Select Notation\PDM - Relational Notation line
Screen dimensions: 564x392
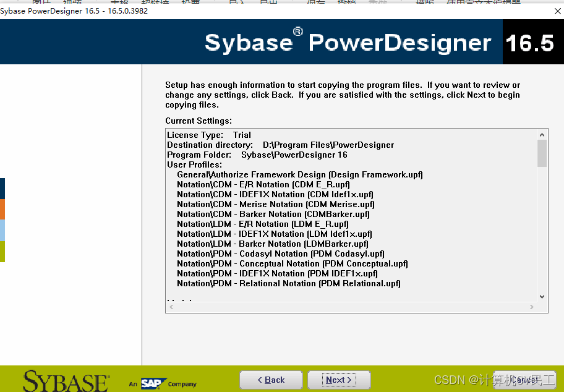click(x=289, y=283)
